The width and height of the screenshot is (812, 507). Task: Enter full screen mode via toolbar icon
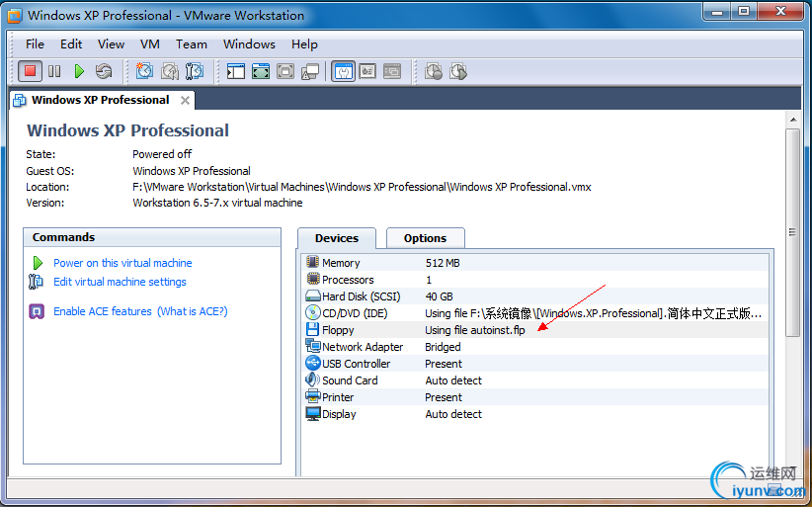(x=261, y=71)
